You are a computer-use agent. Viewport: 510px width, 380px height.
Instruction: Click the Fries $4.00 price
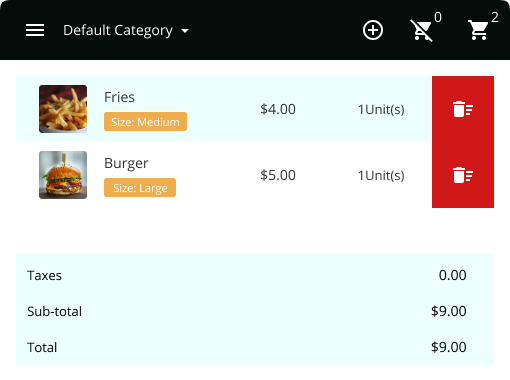tap(278, 109)
